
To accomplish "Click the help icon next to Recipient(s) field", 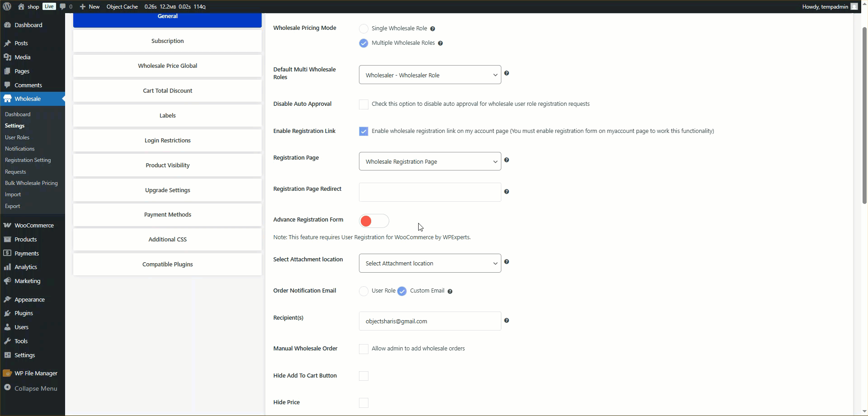I will click(507, 320).
